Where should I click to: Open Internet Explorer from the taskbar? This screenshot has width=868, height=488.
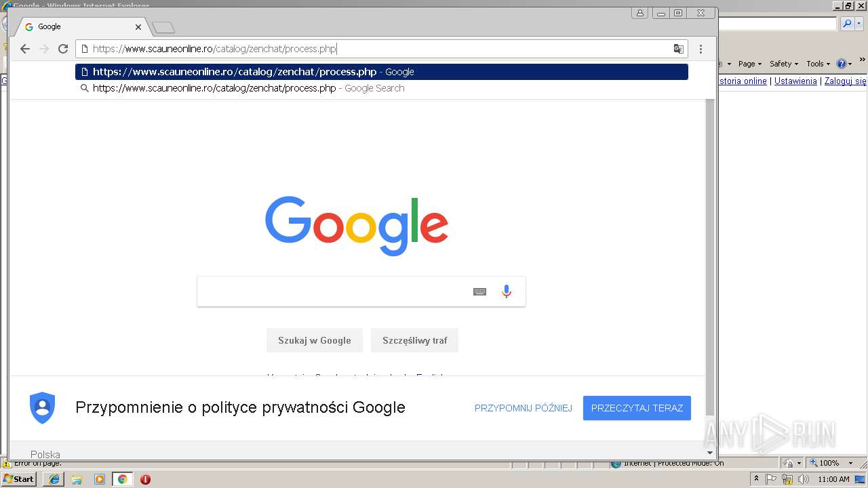[54, 479]
